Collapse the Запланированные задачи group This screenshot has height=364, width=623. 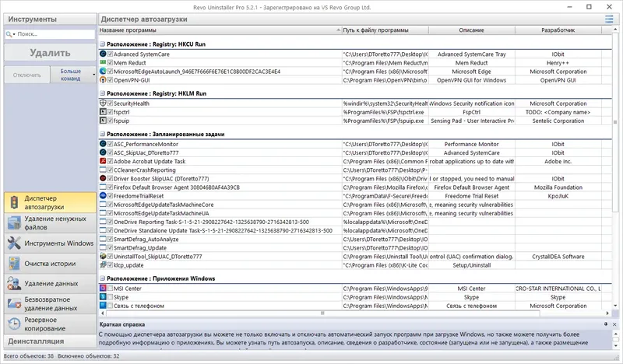pyautogui.click(x=102, y=135)
